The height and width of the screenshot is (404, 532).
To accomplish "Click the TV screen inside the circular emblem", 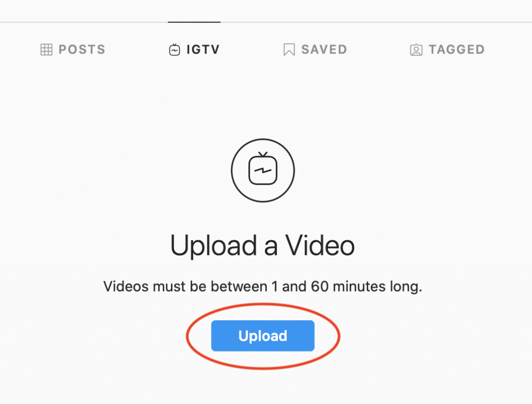I will (263, 171).
